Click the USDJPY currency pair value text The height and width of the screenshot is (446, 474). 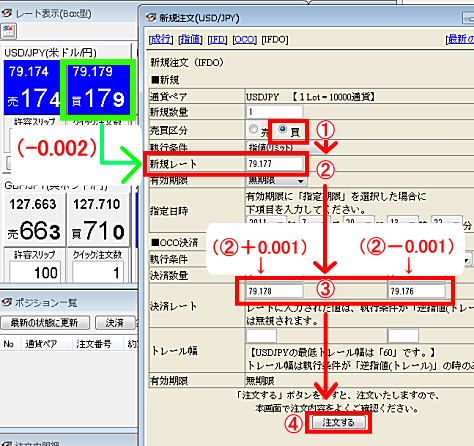tap(262, 97)
